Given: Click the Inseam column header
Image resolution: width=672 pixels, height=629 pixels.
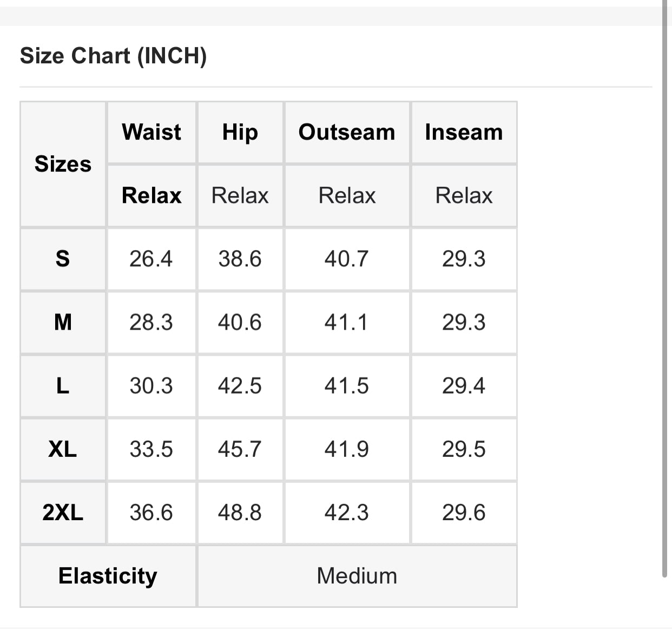Looking at the screenshot, I should [464, 132].
